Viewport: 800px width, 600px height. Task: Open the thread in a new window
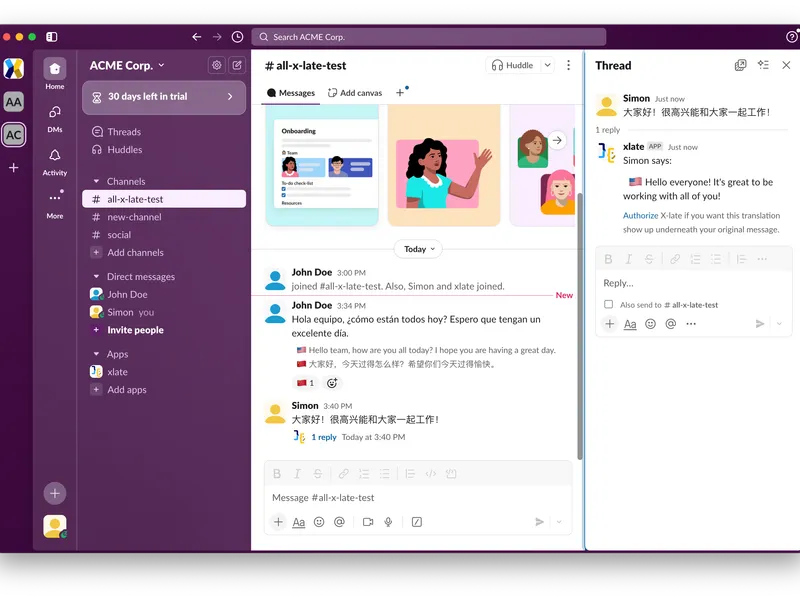(x=740, y=65)
